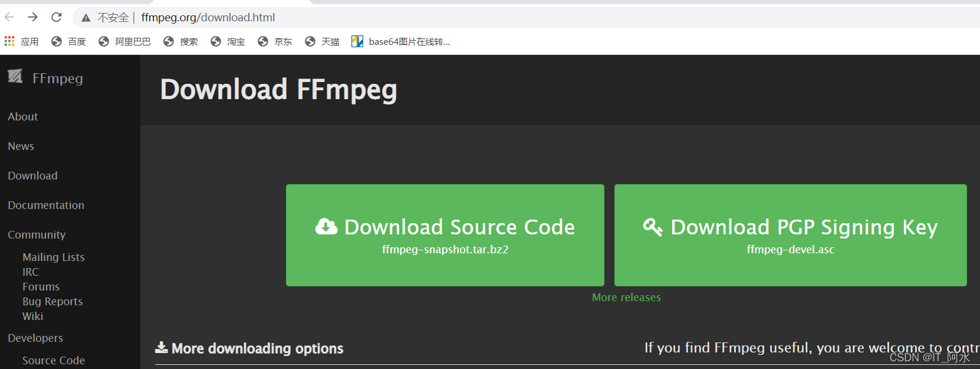
Task: Click the ffmpeg-snapshot.tar.bz2 filename text
Action: click(445, 250)
